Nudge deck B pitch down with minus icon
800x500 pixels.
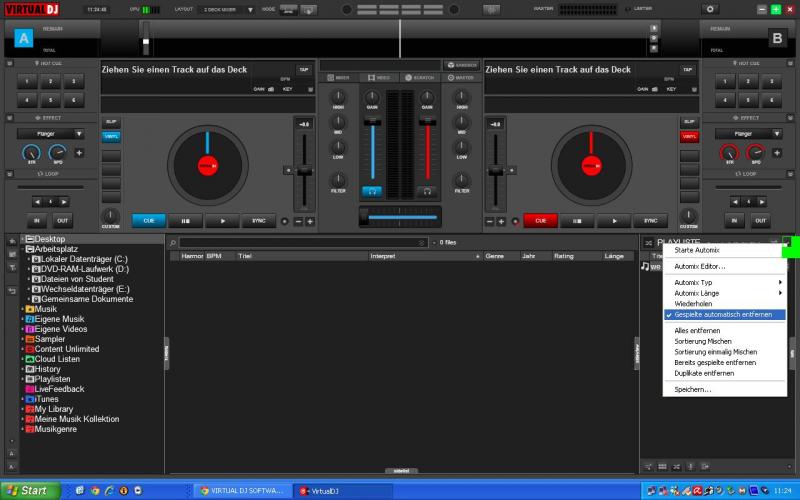click(x=490, y=221)
